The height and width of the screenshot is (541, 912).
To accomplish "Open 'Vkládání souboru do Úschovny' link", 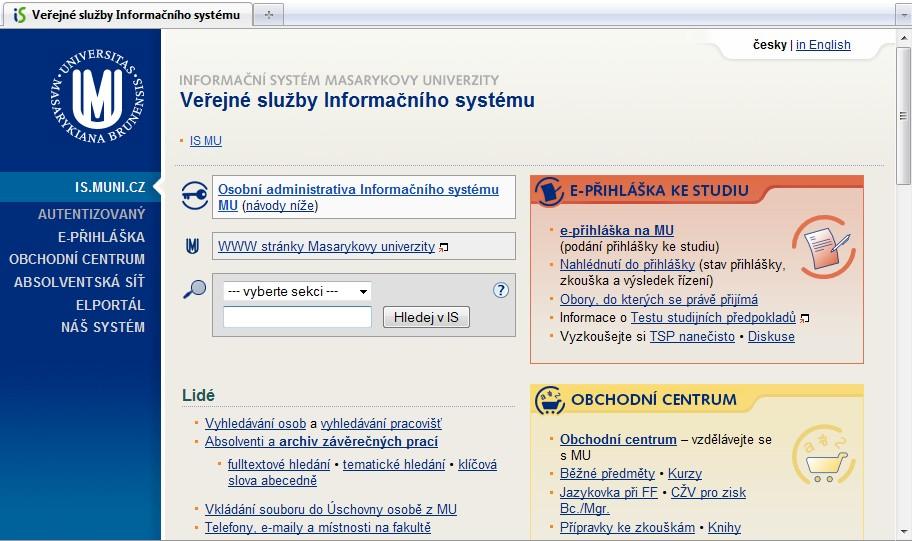I will tap(330, 509).
